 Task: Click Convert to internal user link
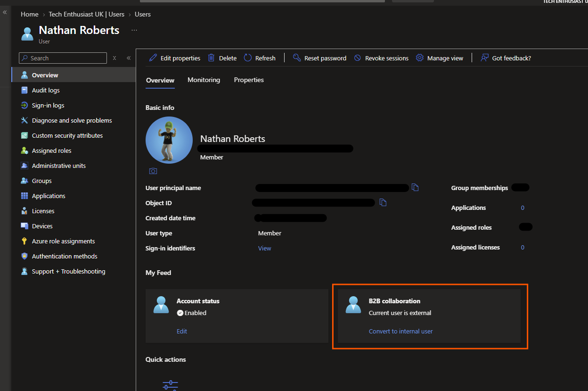pos(400,331)
